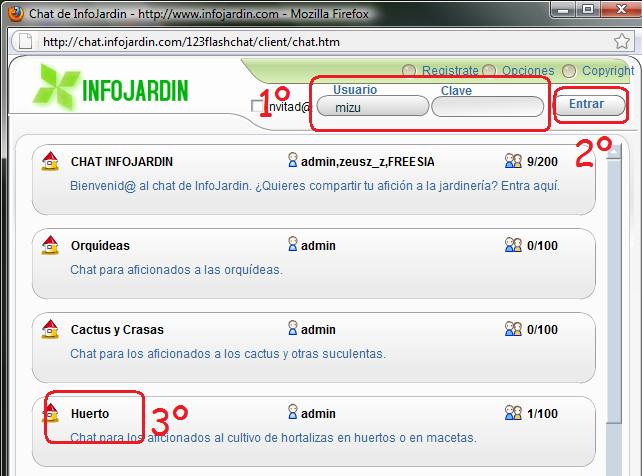
Task: Click admin name in Orquídeas row
Action: pos(318,246)
